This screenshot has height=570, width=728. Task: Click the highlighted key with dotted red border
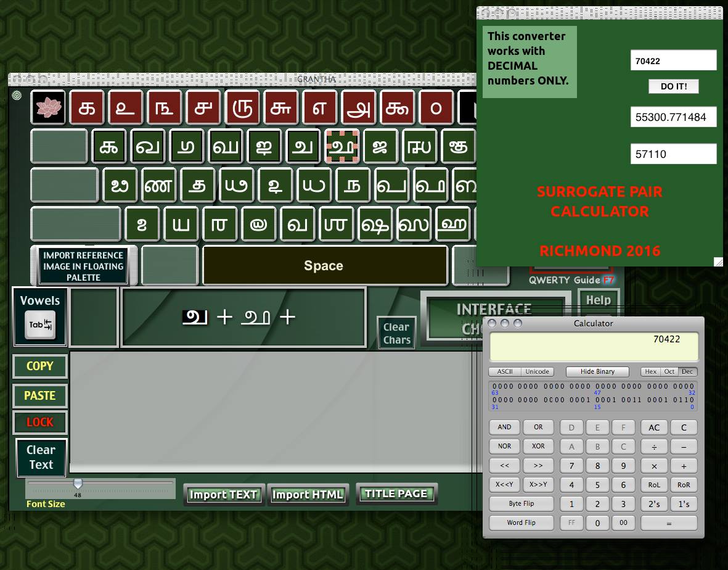click(x=342, y=146)
